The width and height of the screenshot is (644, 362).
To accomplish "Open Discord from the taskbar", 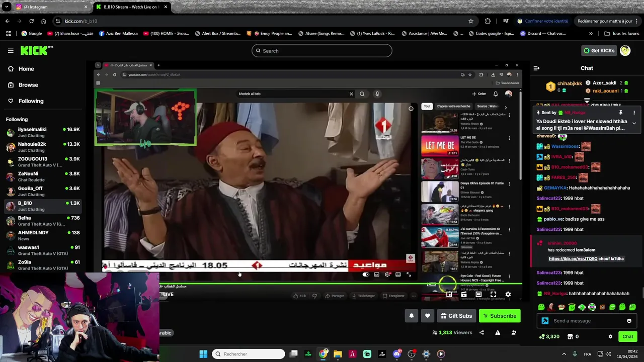I will (x=397, y=354).
